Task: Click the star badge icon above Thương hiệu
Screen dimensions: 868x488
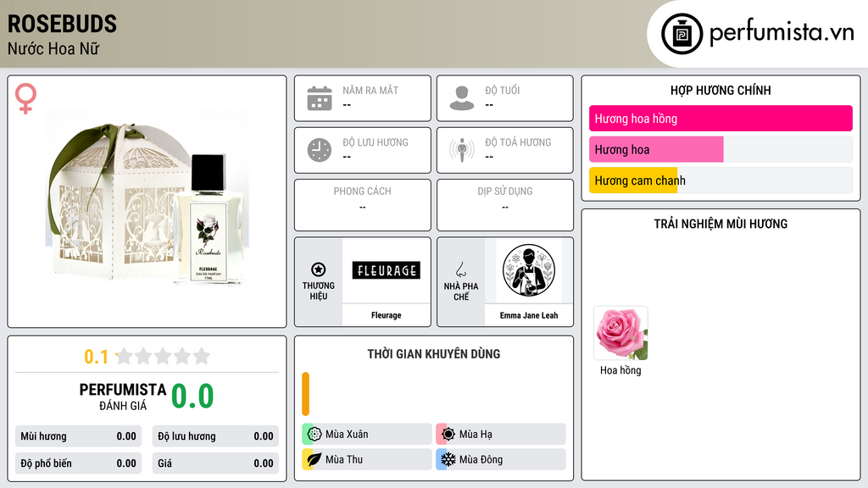Action: (319, 269)
